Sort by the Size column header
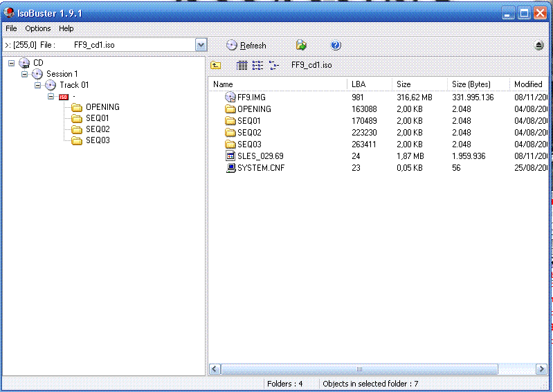 (419, 84)
